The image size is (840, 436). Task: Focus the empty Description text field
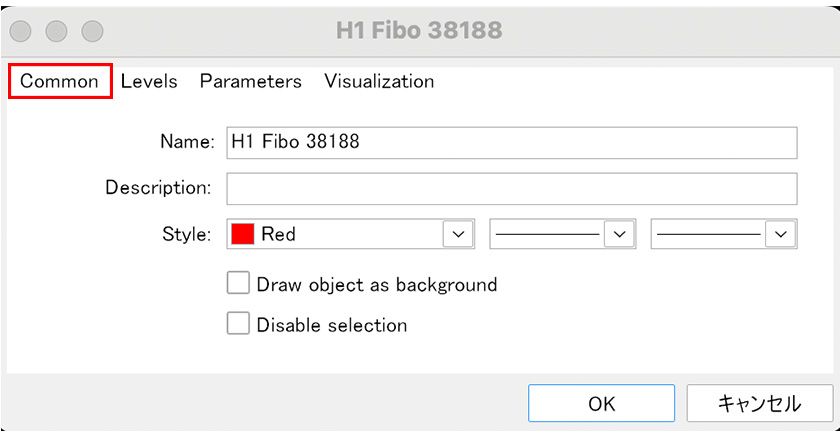tap(511, 188)
